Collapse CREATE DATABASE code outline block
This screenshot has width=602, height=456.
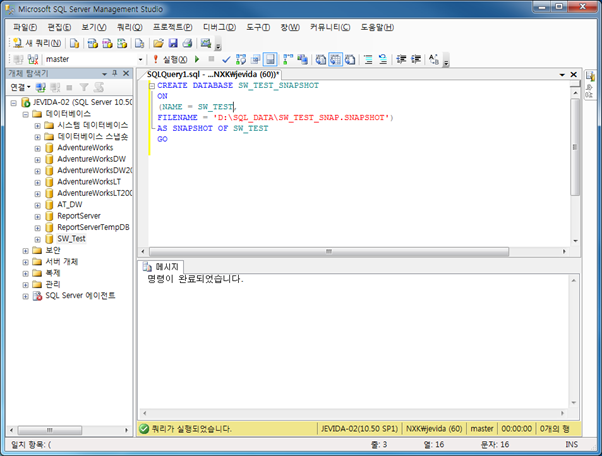click(152, 86)
